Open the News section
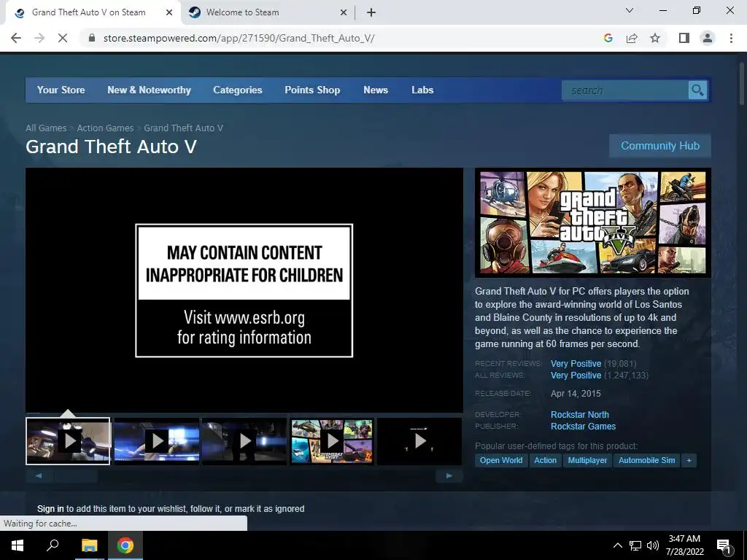This screenshot has height=560, width=747. (x=376, y=90)
